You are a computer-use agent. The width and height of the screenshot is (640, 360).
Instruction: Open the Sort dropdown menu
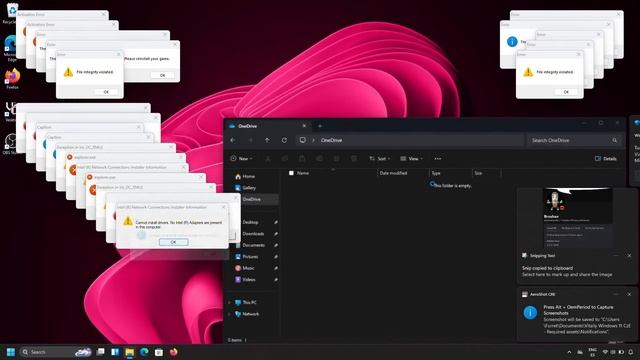click(380, 158)
